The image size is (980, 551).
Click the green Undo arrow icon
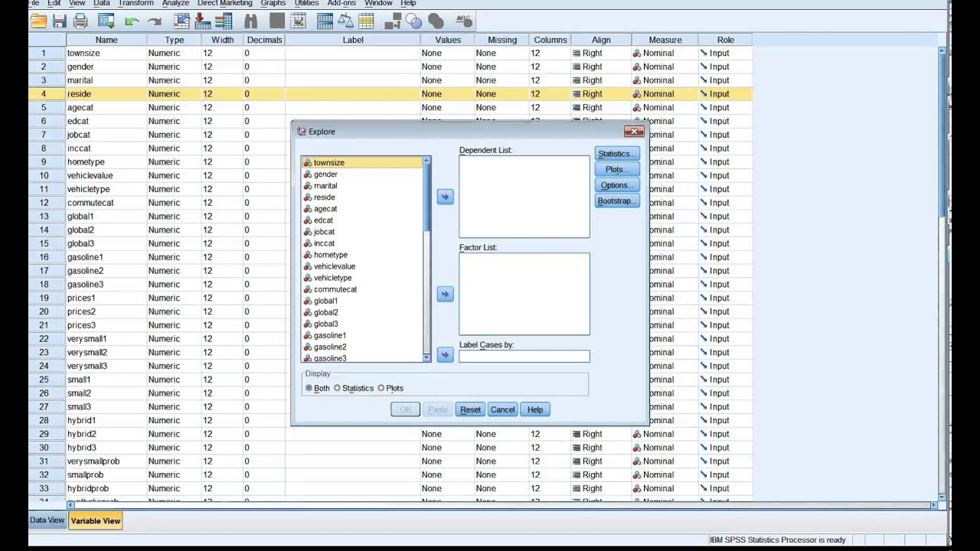pos(132,22)
